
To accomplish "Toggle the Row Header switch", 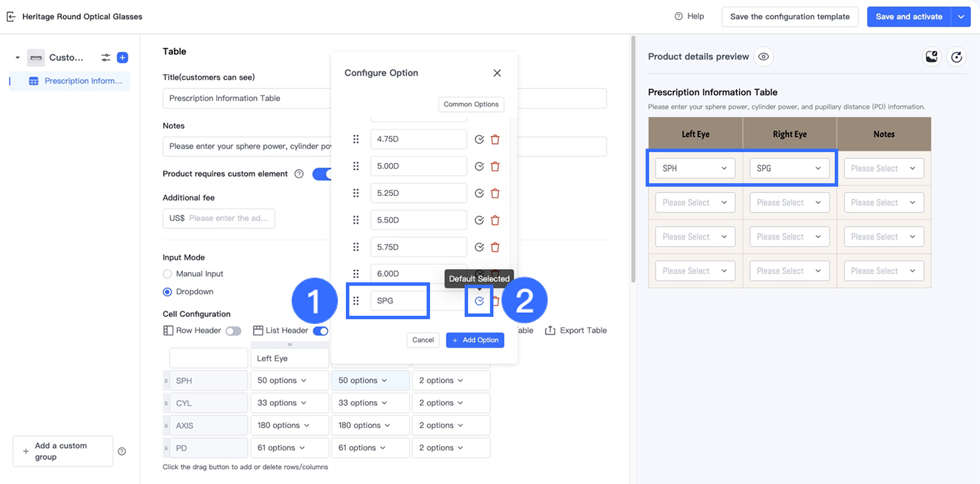I will (x=233, y=331).
